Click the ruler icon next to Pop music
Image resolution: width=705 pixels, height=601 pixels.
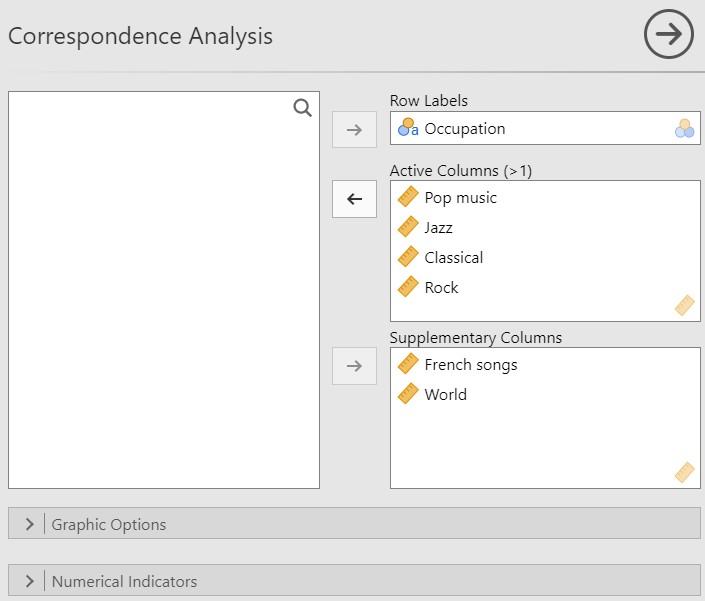[408, 197]
